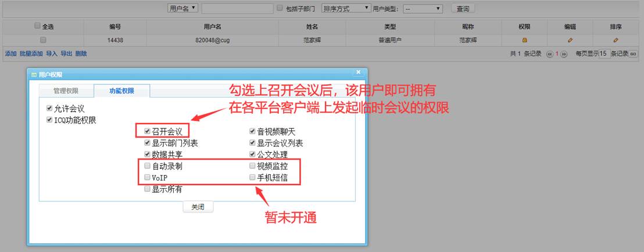Open the 用户类型 dropdown
This screenshot has width=644, height=252.
[423, 9]
